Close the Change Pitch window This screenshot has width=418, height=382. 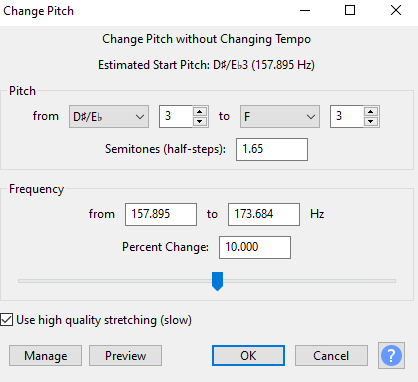coord(396,11)
